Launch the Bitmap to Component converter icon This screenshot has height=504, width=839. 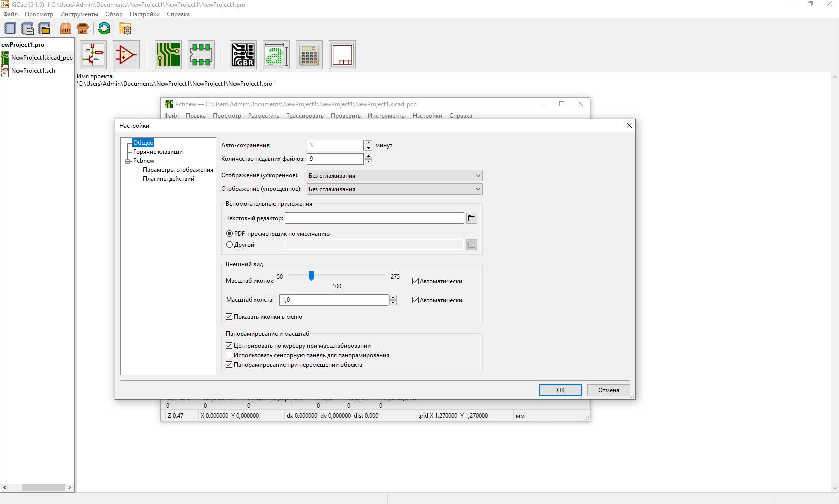point(276,55)
